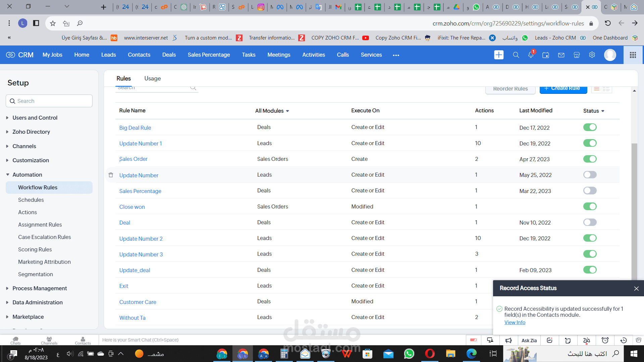Click the Reorder Rules button
This screenshot has height=362, width=644.
point(510,89)
